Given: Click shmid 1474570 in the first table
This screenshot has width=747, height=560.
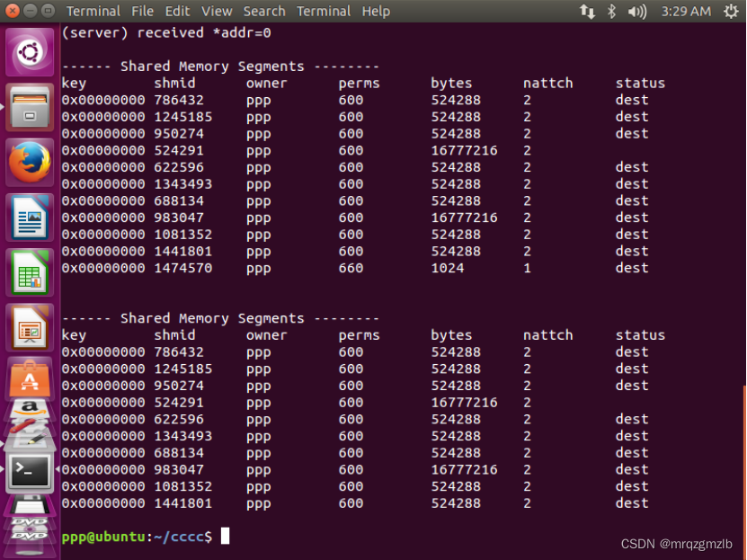Looking at the screenshot, I should click(183, 268).
